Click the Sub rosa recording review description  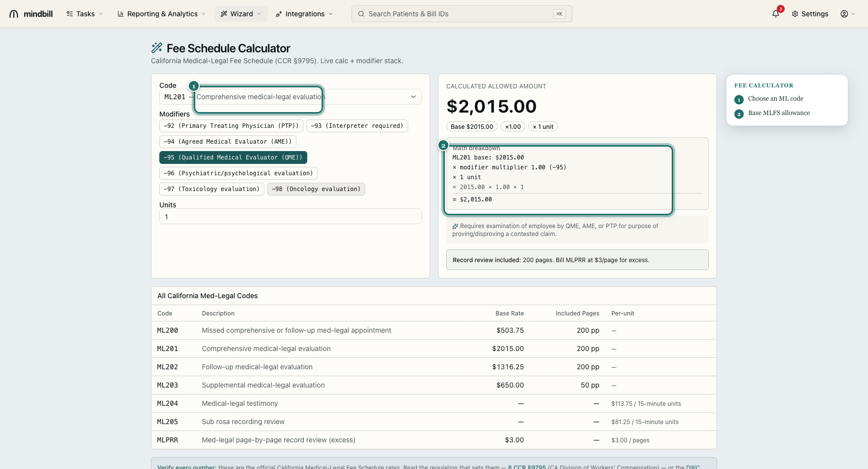tap(243, 422)
